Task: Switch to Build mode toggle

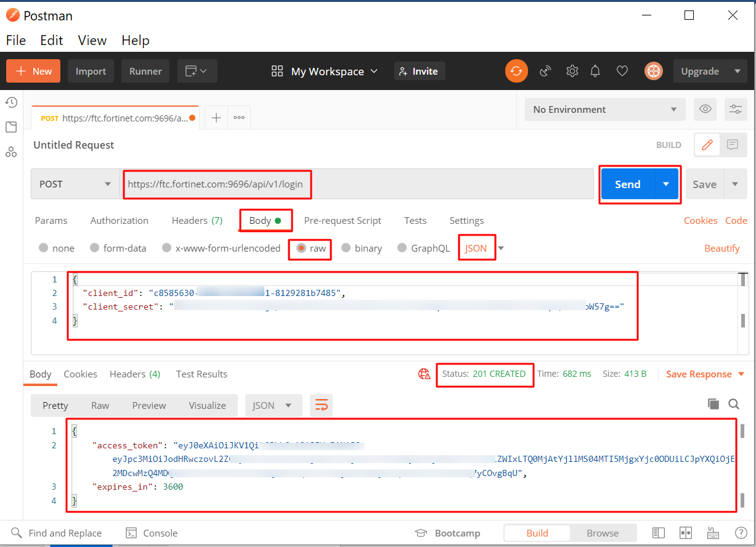Action: click(x=537, y=533)
